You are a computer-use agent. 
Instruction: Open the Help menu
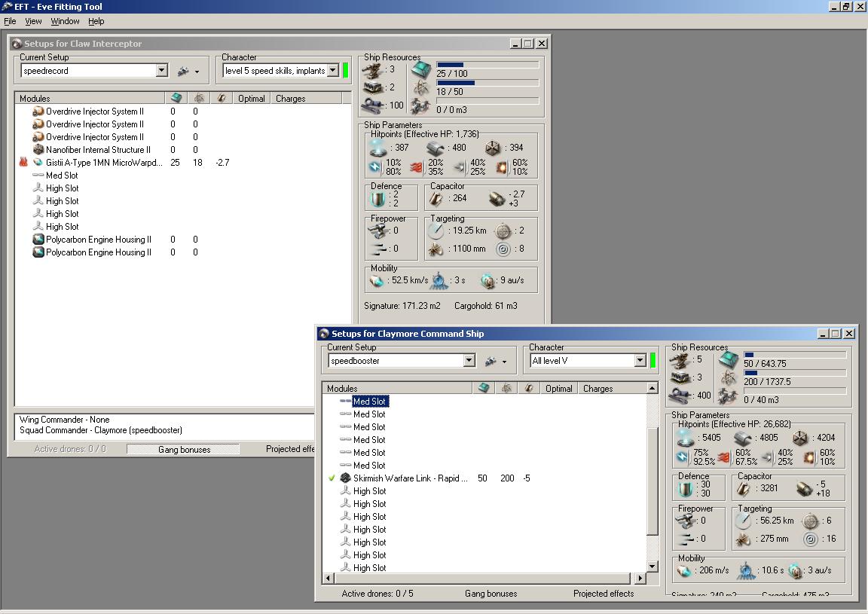96,21
